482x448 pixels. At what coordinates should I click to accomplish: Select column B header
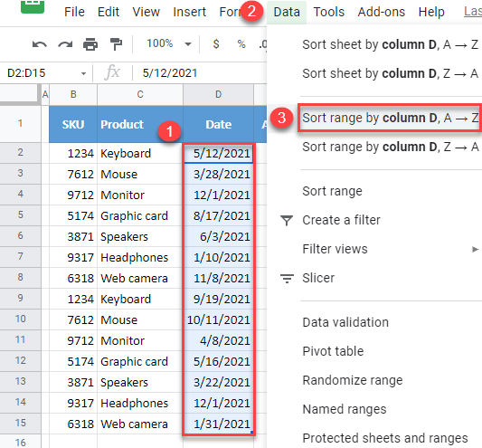point(73,94)
